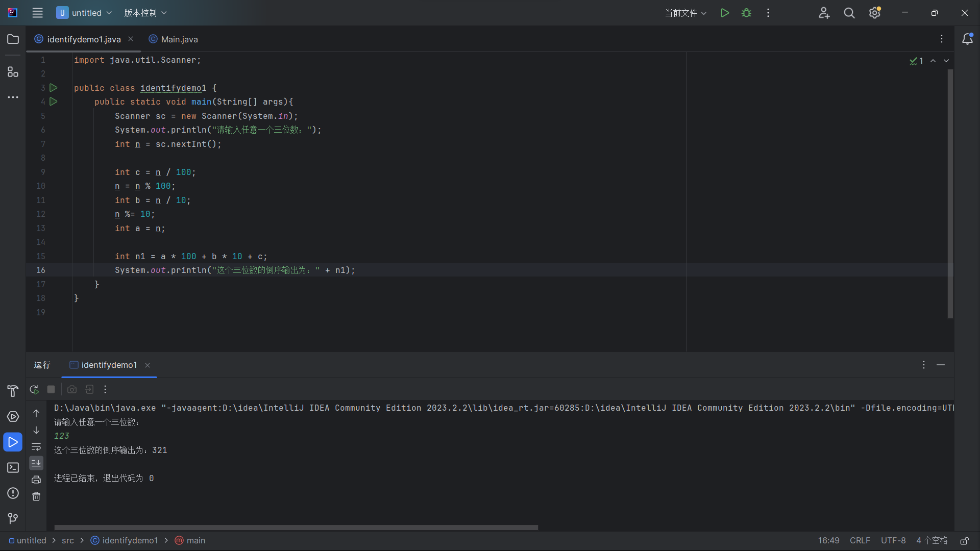Screen dimensions: 980x551
Task: Toggle scroll to end in console
Action: coord(36,463)
